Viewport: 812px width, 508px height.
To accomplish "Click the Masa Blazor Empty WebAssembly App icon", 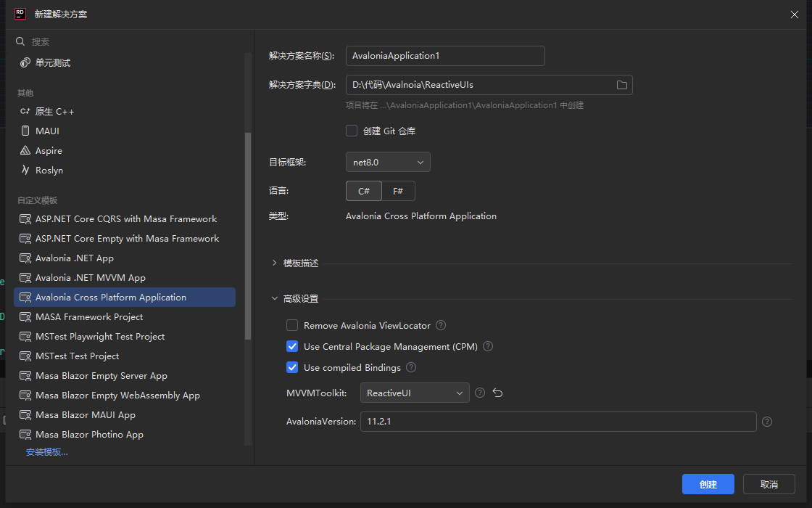I will pyautogui.click(x=25, y=396).
